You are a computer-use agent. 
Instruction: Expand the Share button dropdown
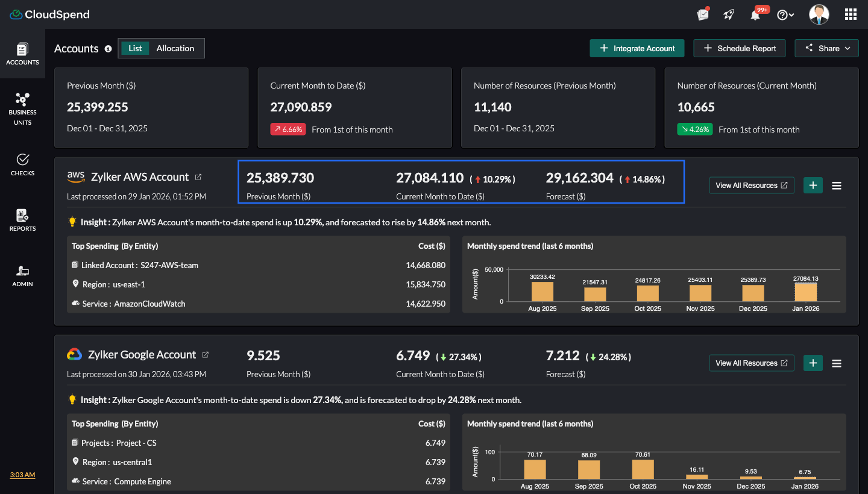[847, 48]
